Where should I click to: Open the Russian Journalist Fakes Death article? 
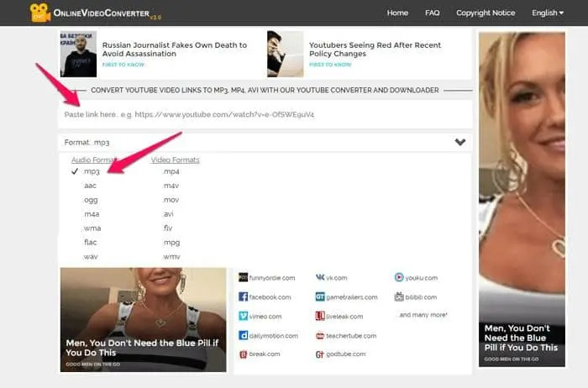pos(174,49)
